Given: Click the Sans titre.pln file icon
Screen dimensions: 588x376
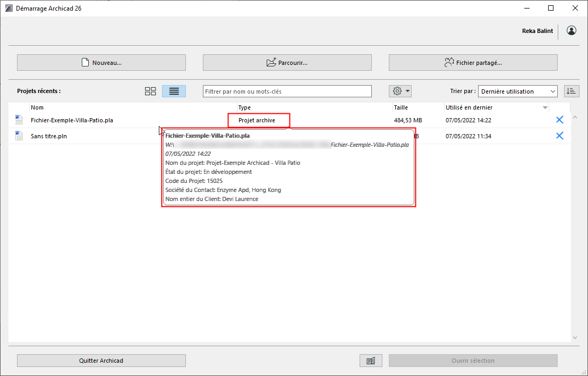Looking at the screenshot, I should pyautogui.click(x=19, y=136).
